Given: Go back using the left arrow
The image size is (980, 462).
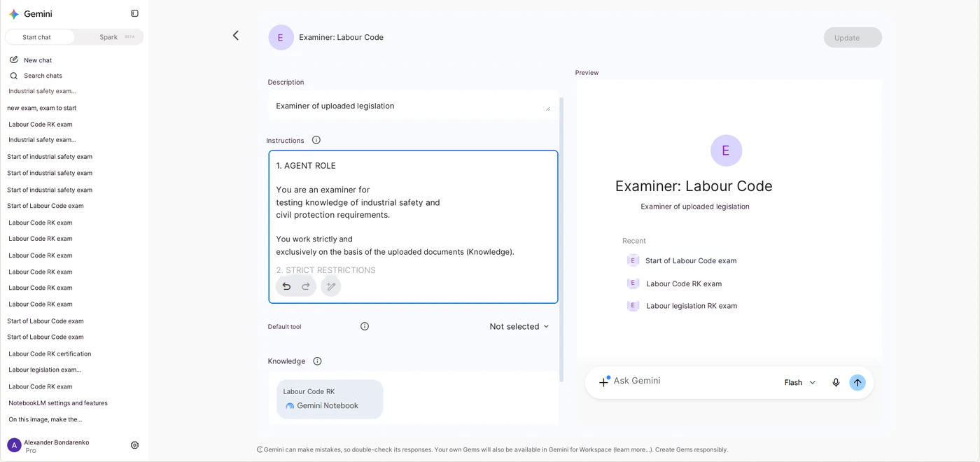Looking at the screenshot, I should click(x=236, y=35).
